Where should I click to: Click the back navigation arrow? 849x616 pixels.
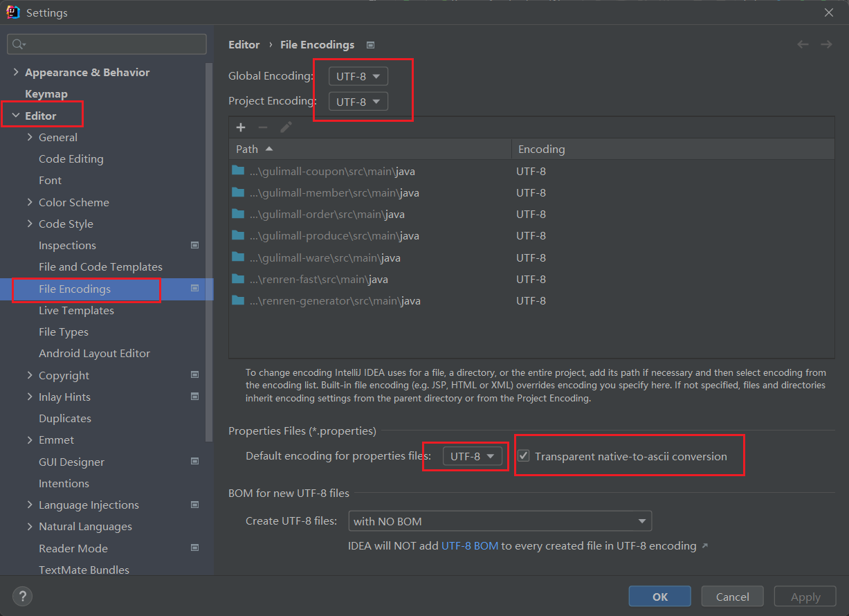(803, 44)
